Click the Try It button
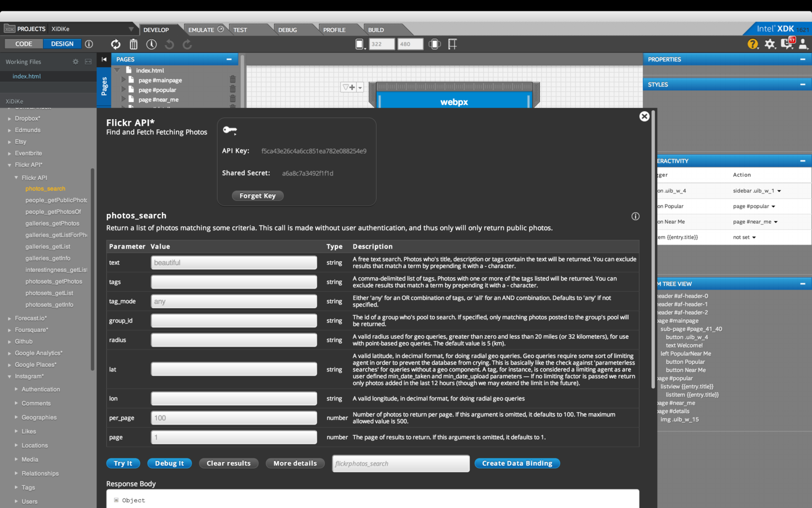812x508 pixels. [123, 463]
